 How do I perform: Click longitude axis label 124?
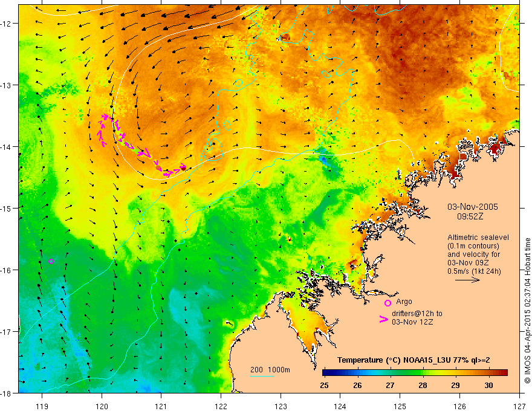[x=340, y=406]
